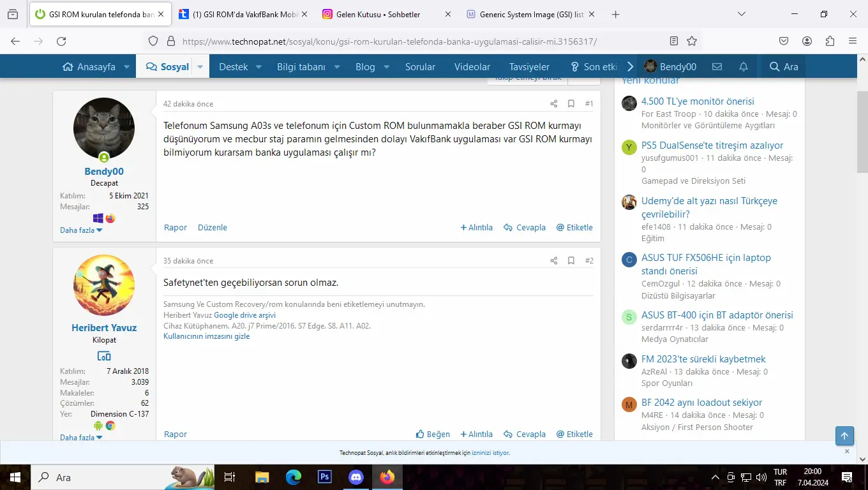Expand the Bilgi tabanı dropdown arrow
868x490 pixels.
[336, 66]
